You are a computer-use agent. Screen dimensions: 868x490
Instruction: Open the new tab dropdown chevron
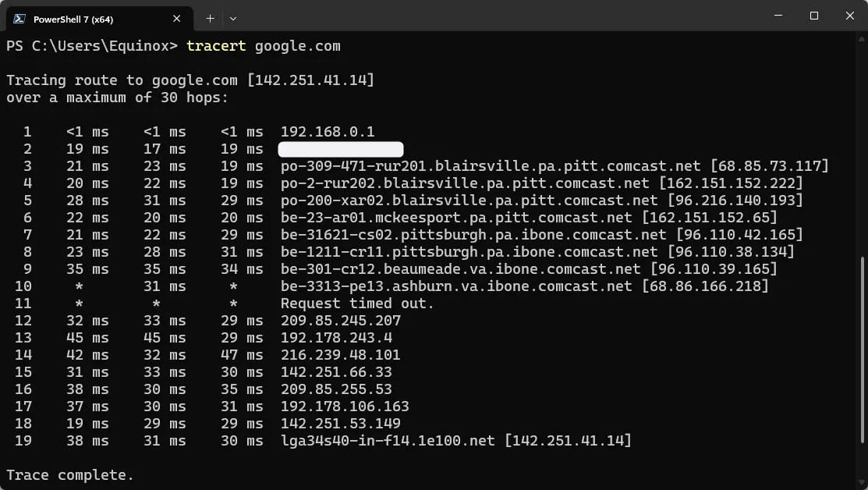(232, 18)
